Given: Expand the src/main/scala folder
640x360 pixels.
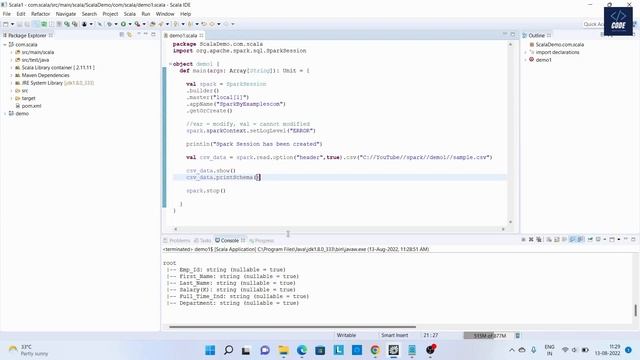Looking at the screenshot, I should point(11,52).
